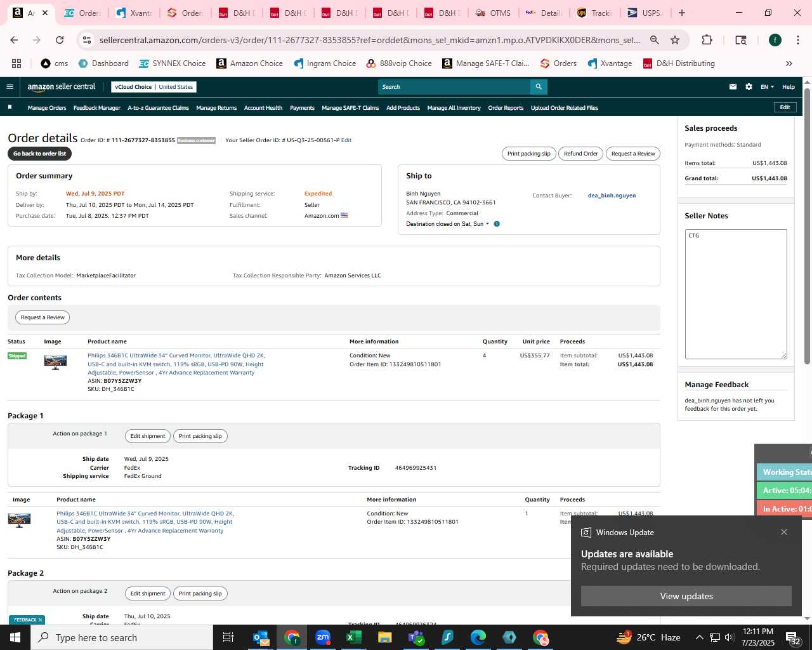This screenshot has height=650, width=812.
Task: Click Edit link beside Seller Order ID
Action: (346, 140)
